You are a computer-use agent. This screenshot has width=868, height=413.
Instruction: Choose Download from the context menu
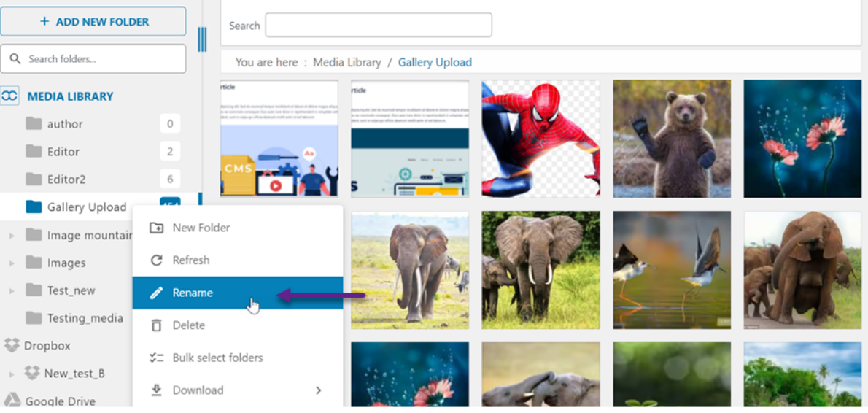[x=238, y=390]
